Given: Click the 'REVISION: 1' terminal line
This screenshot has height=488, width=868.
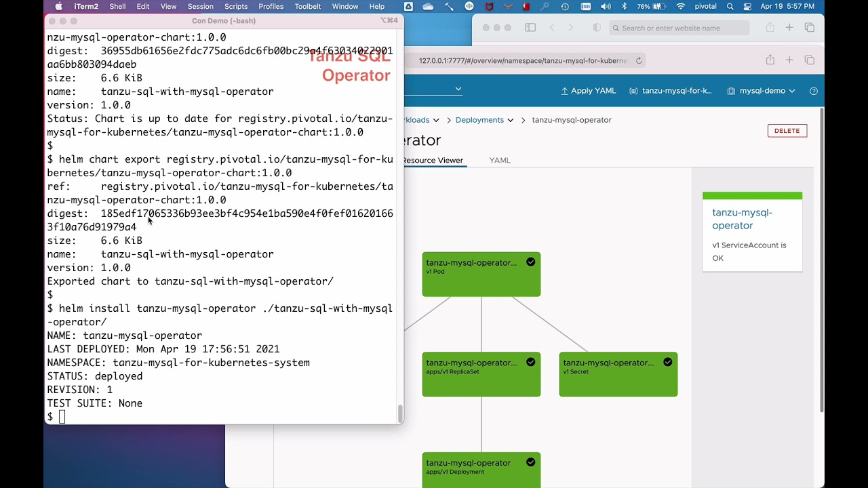Looking at the screenshot, I should 80,390.
